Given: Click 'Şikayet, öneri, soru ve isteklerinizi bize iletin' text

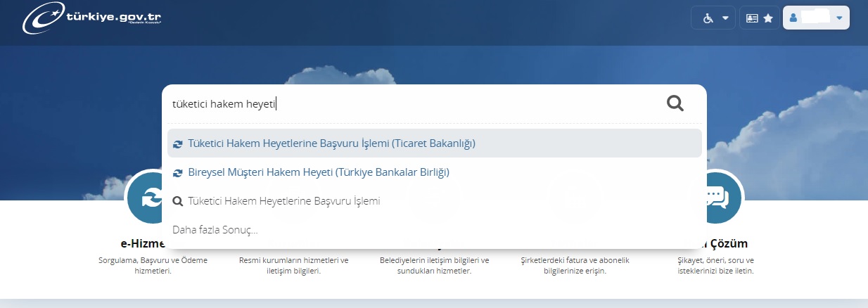Looking at the screenshot, I should [x=717, y=265].
